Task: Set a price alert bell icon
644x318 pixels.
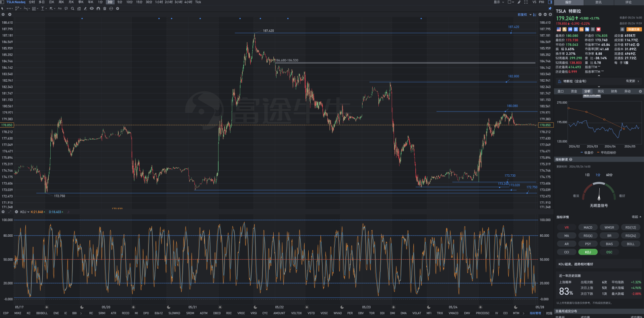Action: (622, 29)
